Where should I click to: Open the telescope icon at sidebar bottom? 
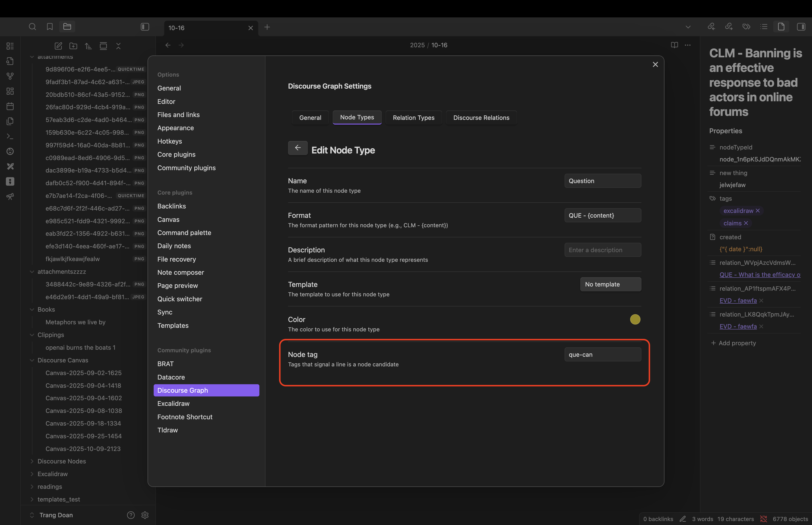[x=10, y=197]
